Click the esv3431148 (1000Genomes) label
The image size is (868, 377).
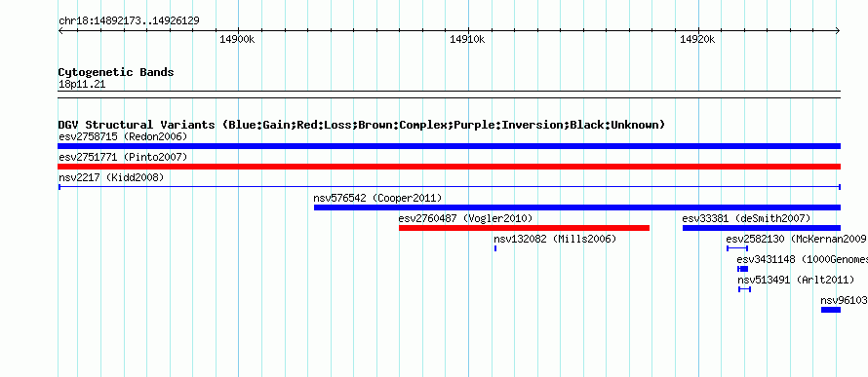tap(802, 259)
